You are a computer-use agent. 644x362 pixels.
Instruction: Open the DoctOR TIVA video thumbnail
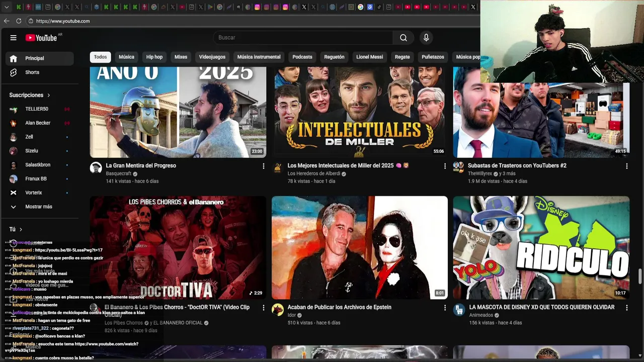pyautogui.click(x=178, y=247)
